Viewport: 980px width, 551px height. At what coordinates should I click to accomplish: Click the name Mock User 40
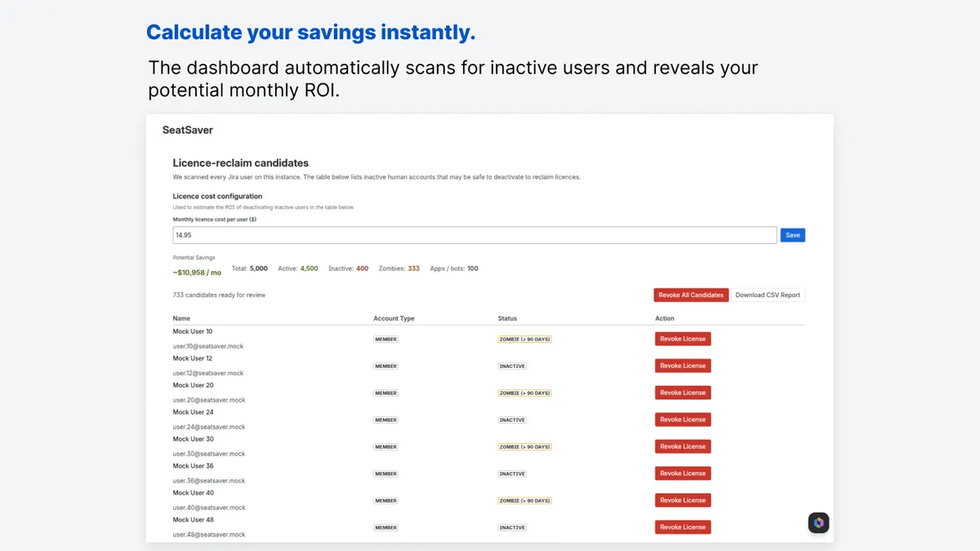[x=194, y=493]
